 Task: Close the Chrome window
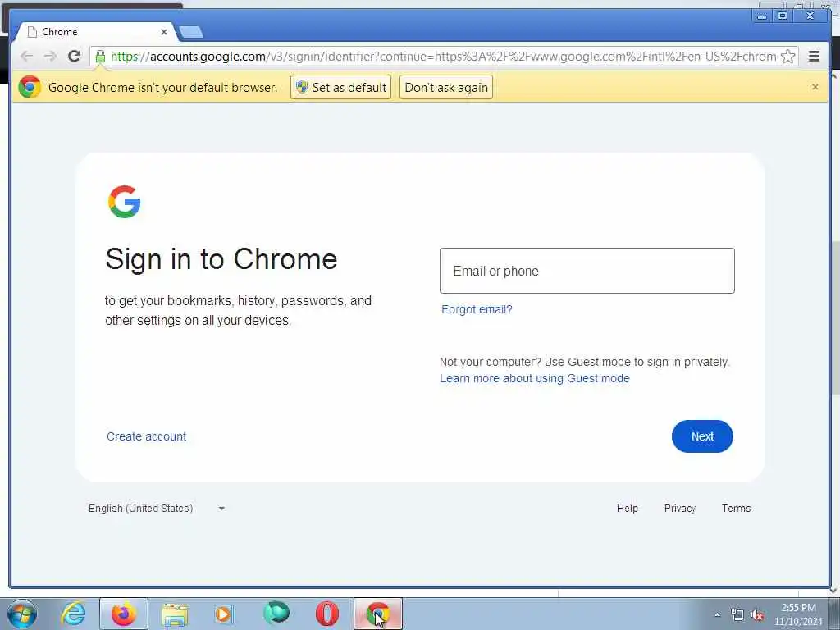pos(810,16)
